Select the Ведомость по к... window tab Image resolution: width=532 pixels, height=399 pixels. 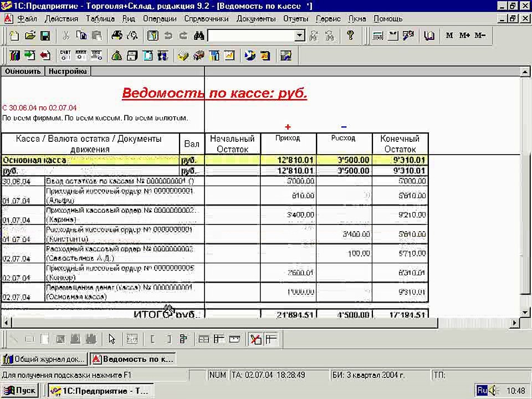[134, 359]
